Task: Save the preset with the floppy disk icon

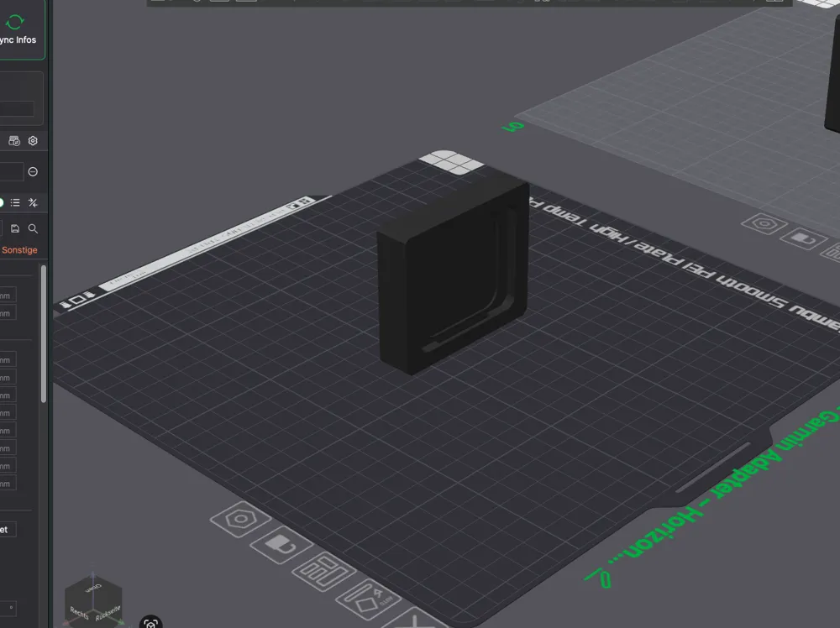Action: point(15,228)
